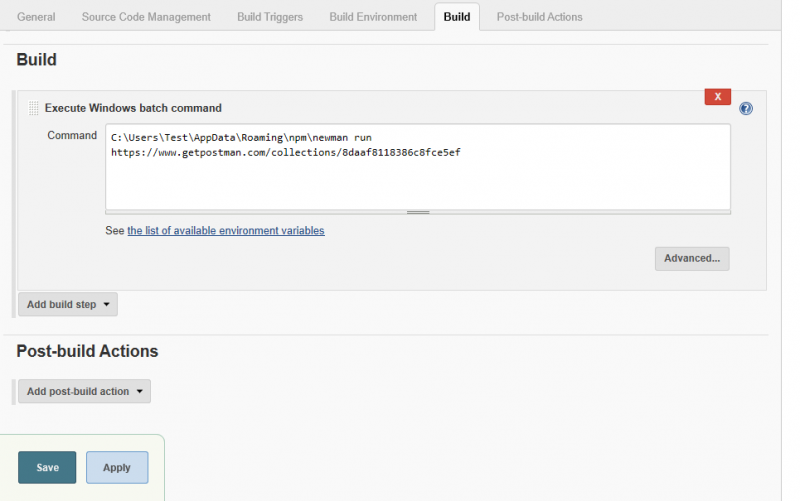Click the drag handle of the build step
Viewport: 800px width, 501px height.
point(33,108)
